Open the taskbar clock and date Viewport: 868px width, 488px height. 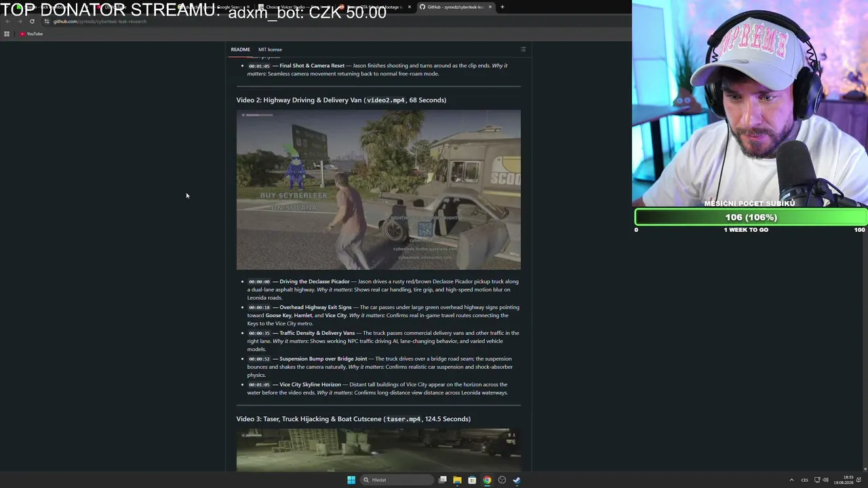click(844, 480)
